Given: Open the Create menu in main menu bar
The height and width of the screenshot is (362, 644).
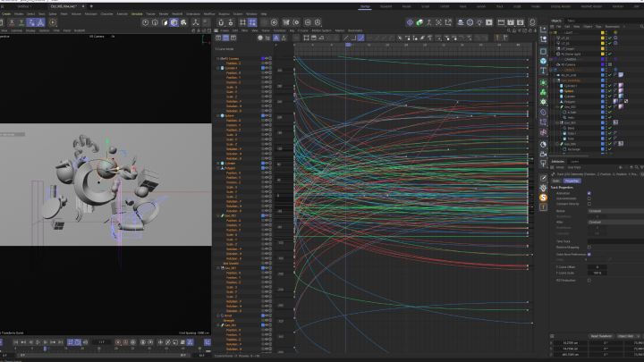Looking at the screenshot, I should [6, 14].
